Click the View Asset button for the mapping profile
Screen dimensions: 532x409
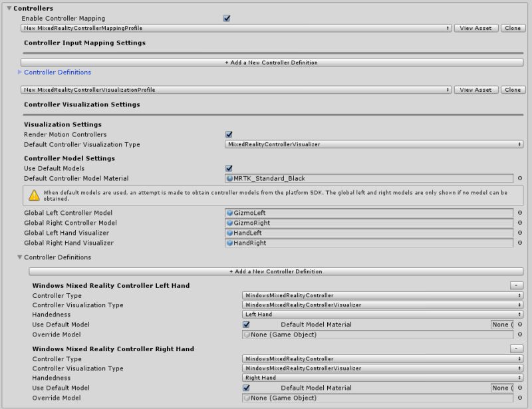click(475, 29)
